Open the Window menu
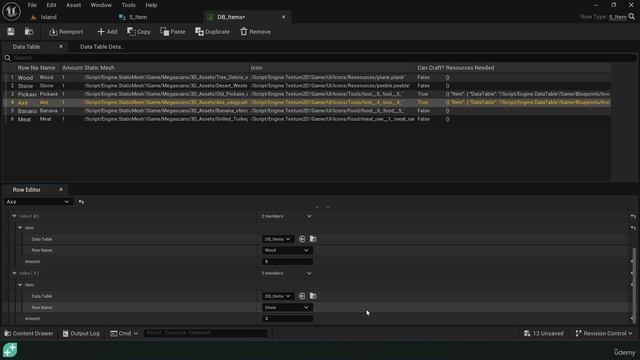 101,5
